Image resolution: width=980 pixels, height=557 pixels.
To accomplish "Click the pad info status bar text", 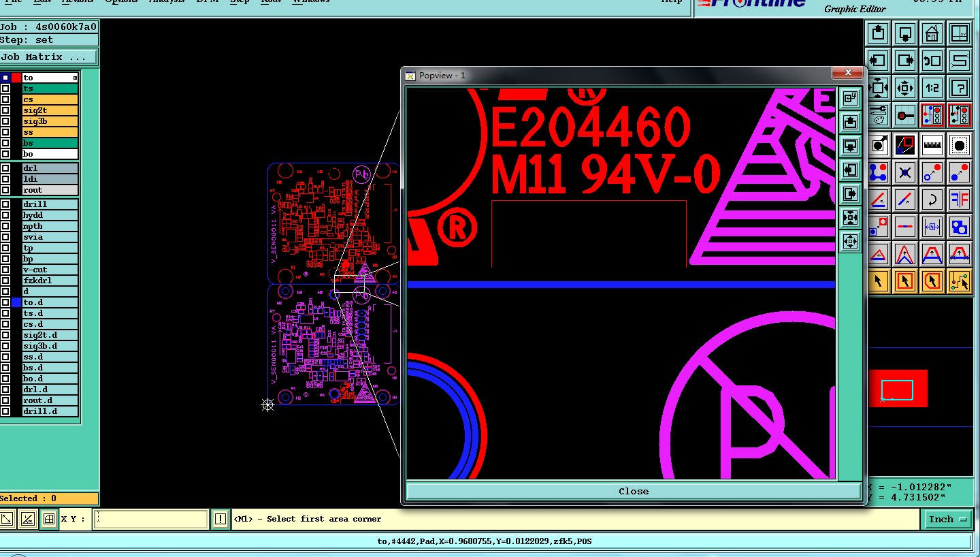I will pos(485,541).
